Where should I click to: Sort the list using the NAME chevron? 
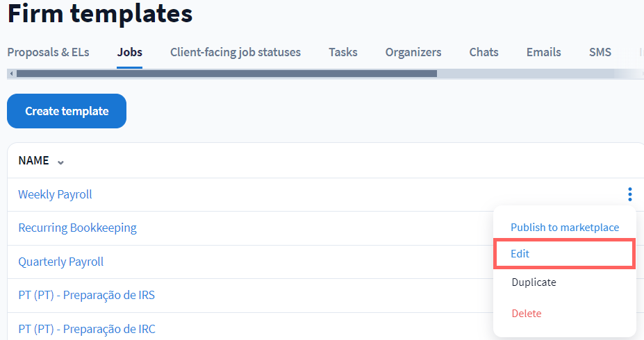click(x=60, y=162)
